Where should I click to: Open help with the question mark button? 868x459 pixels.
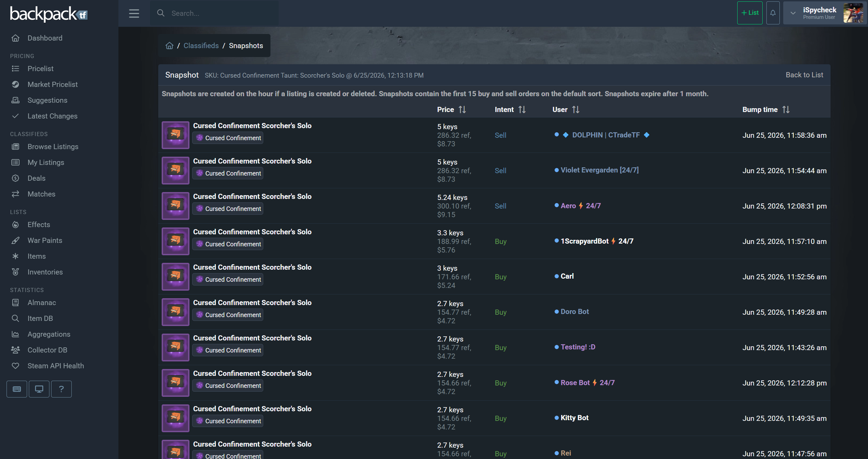click(61, 389)
